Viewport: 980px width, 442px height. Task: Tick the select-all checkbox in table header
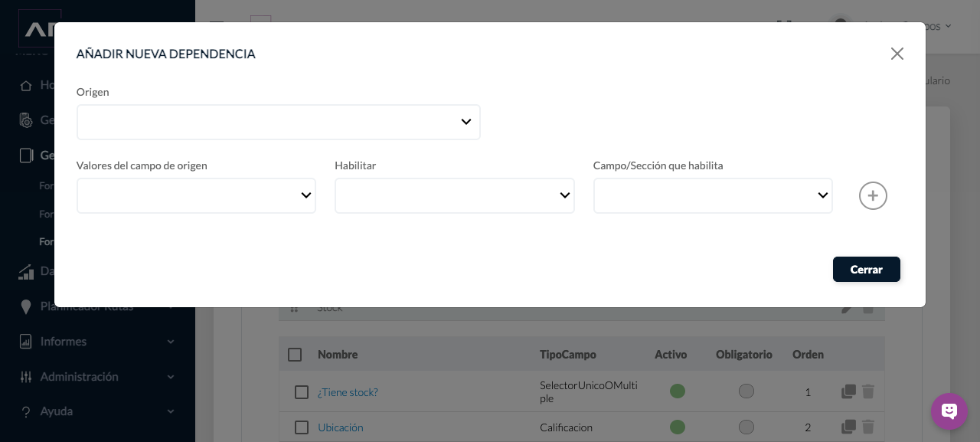pos(295,355)
